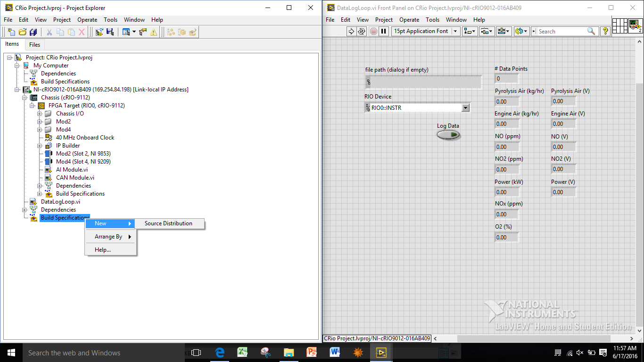Collapse My Computer tree node
Image resolution: width=644 pixels, height=362 pixels.
pyautogui.click(x=17, y=66)
